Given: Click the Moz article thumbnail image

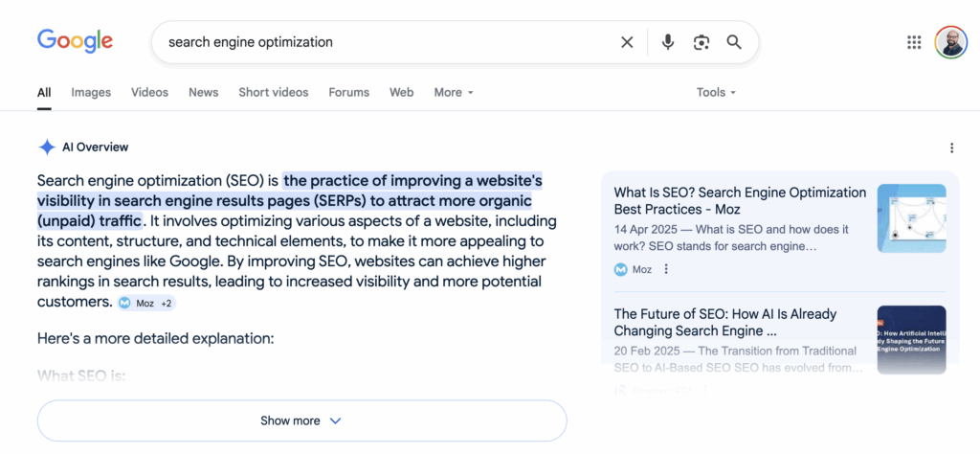Looking at the screenshot, I should click(911, 218).
